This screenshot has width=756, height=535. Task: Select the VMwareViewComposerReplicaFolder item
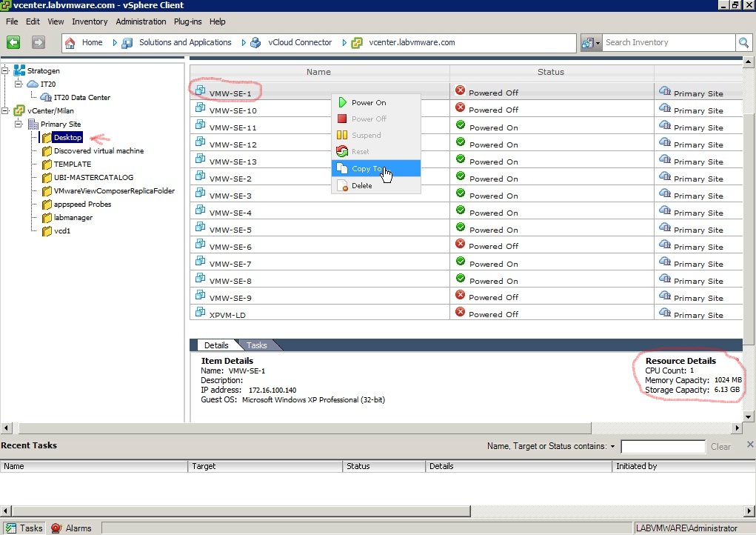(114, 191)
